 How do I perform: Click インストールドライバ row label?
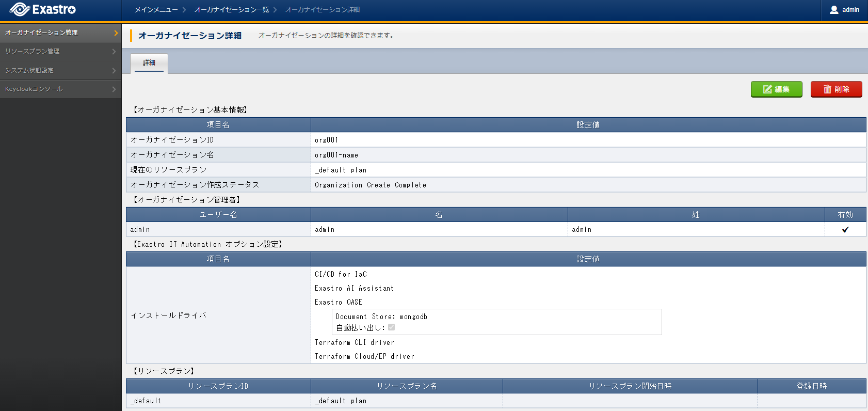tap(168, 315)
